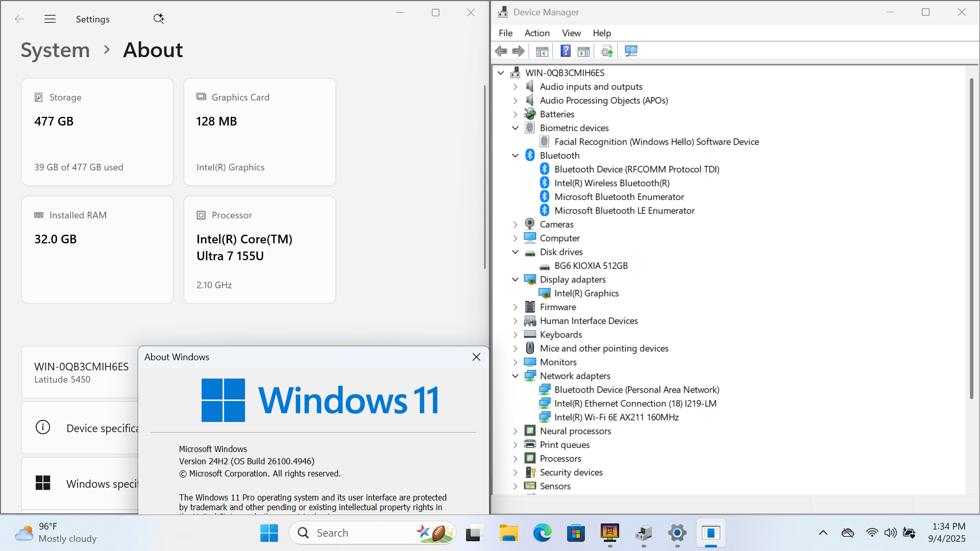Select BG6 KIOXIA 512GB disk drive
Image resolution: width=980 pixels, height=551 pixels.
(x=591, y=266)
